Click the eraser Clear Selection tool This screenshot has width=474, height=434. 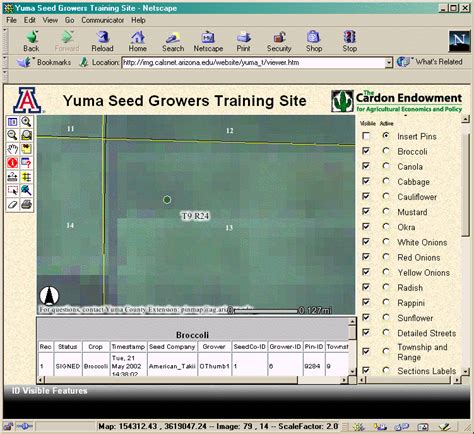(13, 204)
